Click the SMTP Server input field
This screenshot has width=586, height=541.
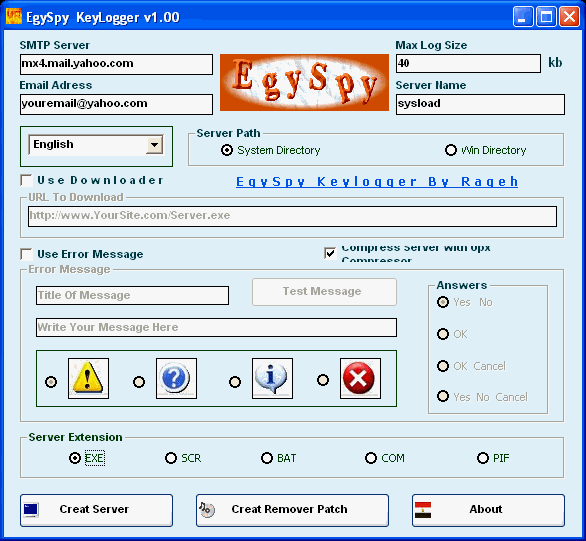click(116, 64)
